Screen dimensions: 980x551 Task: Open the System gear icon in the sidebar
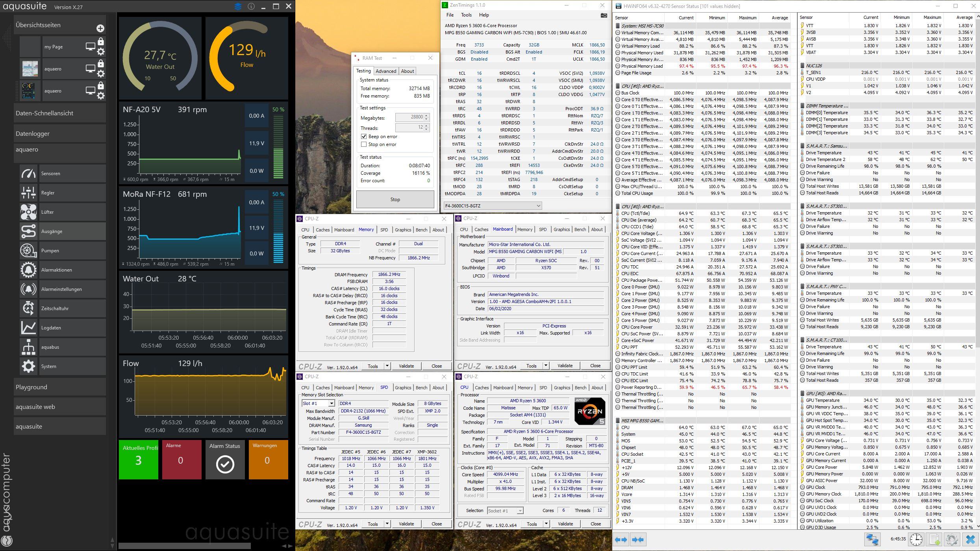[28, 366]
